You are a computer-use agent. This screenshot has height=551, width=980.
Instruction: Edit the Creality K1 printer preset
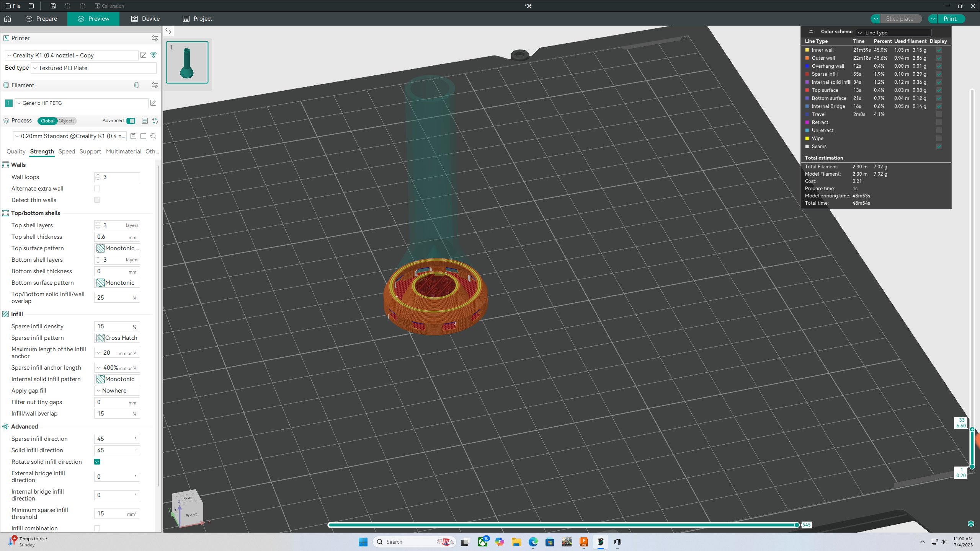point(143,55)
